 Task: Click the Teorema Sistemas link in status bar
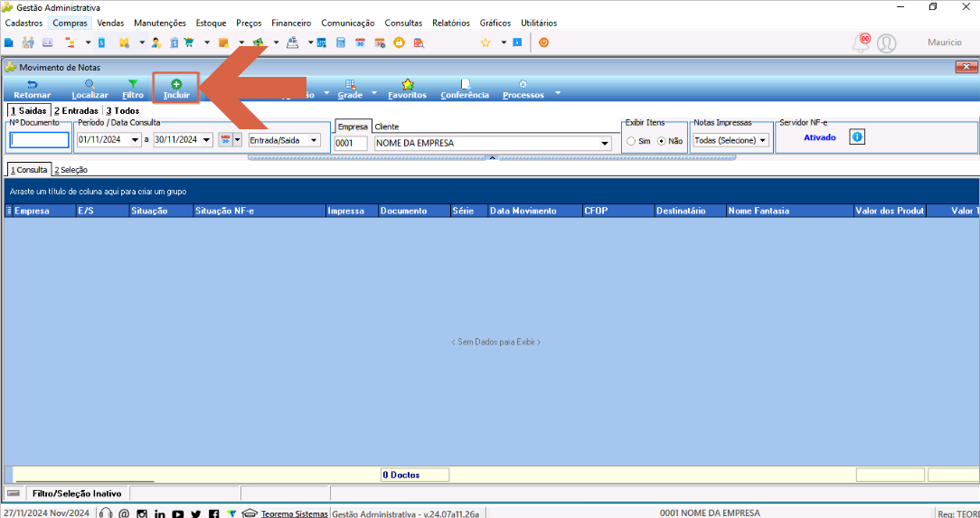(x=295, y=513)
